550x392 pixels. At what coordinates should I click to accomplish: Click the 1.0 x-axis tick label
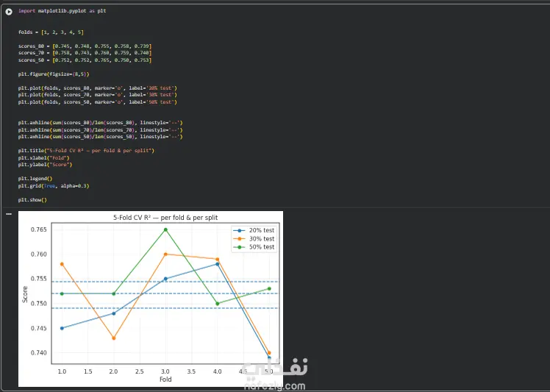coord(62,371)
